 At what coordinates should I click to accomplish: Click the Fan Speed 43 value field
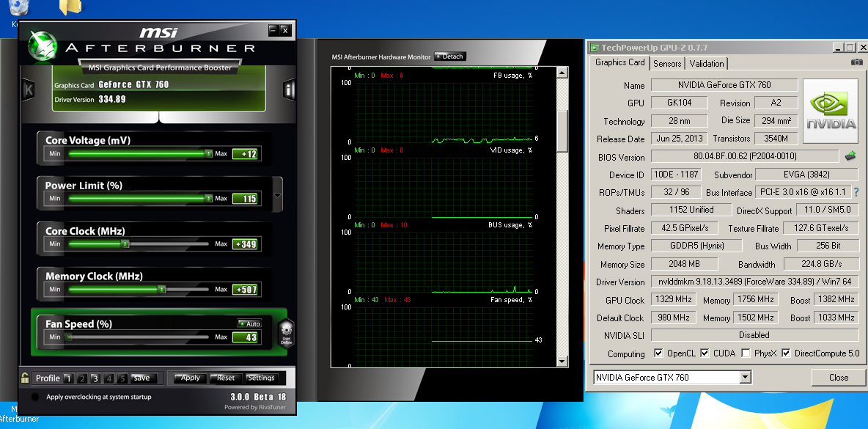click(245, 337)
